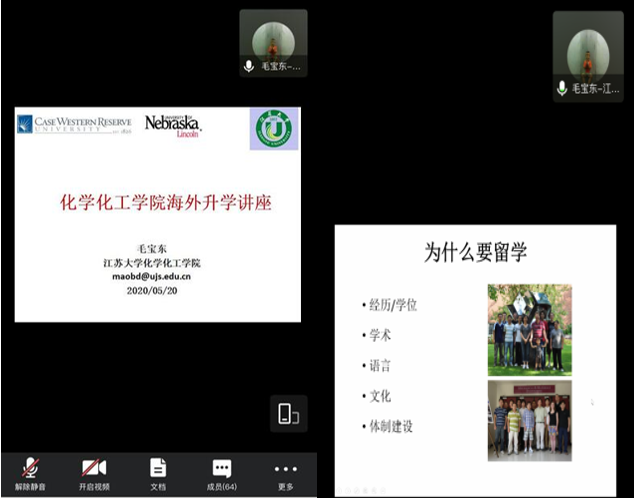634x499 pixels.
Task: Click the microphone icon on right speaker tile
Action: 563,88
